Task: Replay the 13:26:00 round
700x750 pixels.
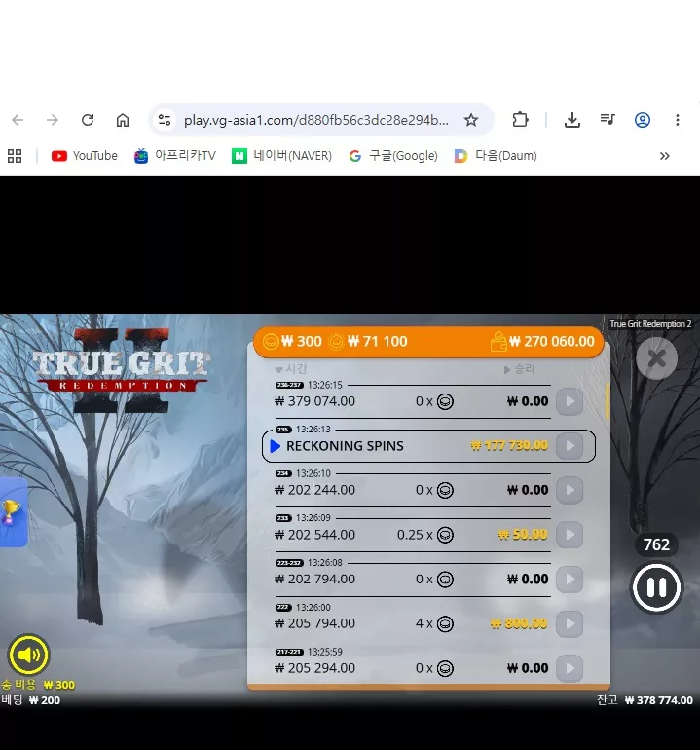Action: [x=570, y=623]
